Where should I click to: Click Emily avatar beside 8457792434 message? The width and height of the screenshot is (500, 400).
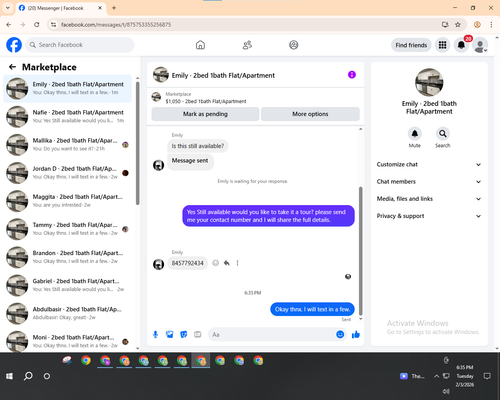158,264
